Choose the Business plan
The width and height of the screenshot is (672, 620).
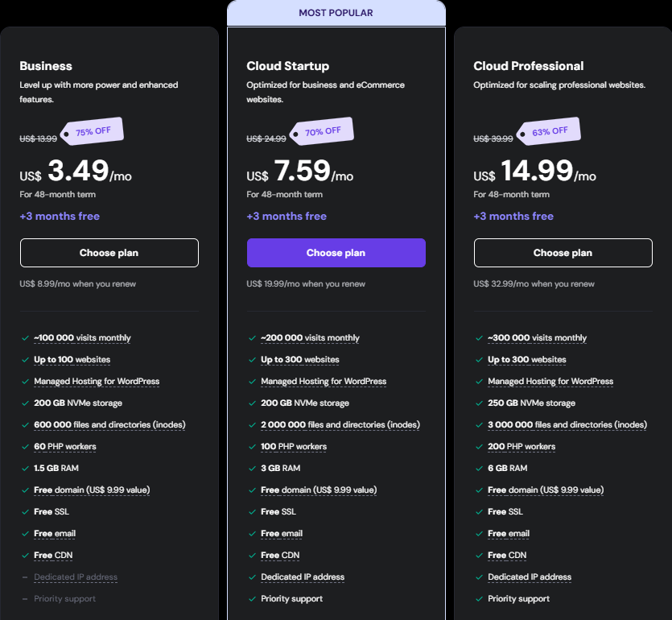coord(109,253)
